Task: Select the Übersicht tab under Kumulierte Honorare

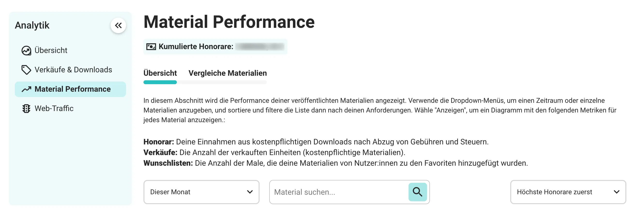Action: pos(160,73)
